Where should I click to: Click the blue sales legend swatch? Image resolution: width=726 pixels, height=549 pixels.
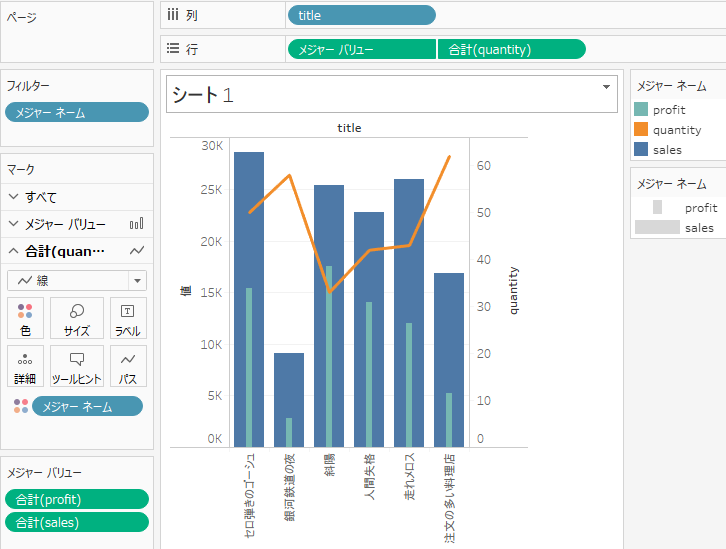641,149
